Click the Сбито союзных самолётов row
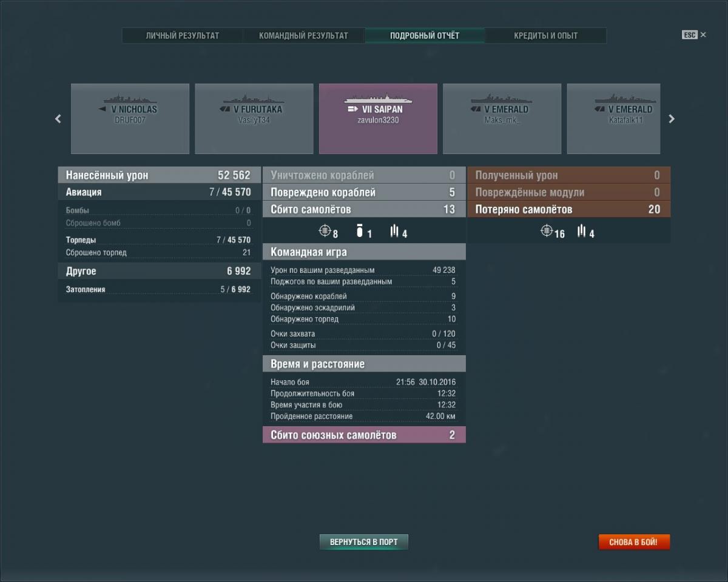This screenshot has height=582, width=728. click(x=364, y=435)
